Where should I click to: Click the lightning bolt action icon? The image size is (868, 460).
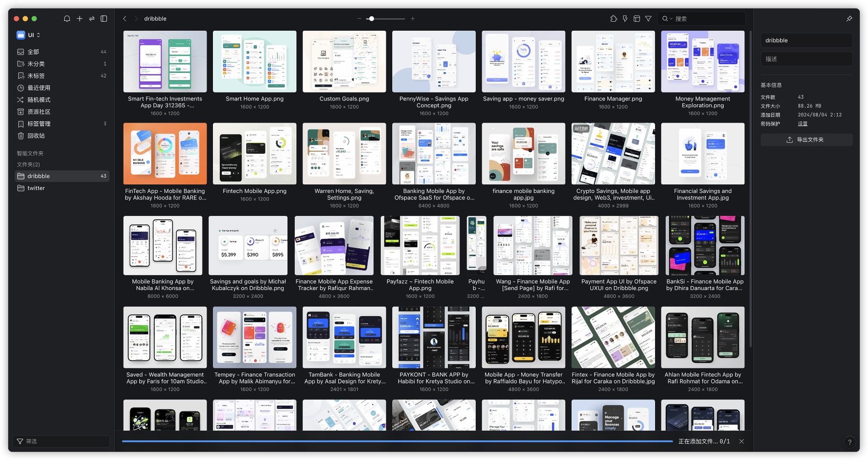click(x=625, y=19)
